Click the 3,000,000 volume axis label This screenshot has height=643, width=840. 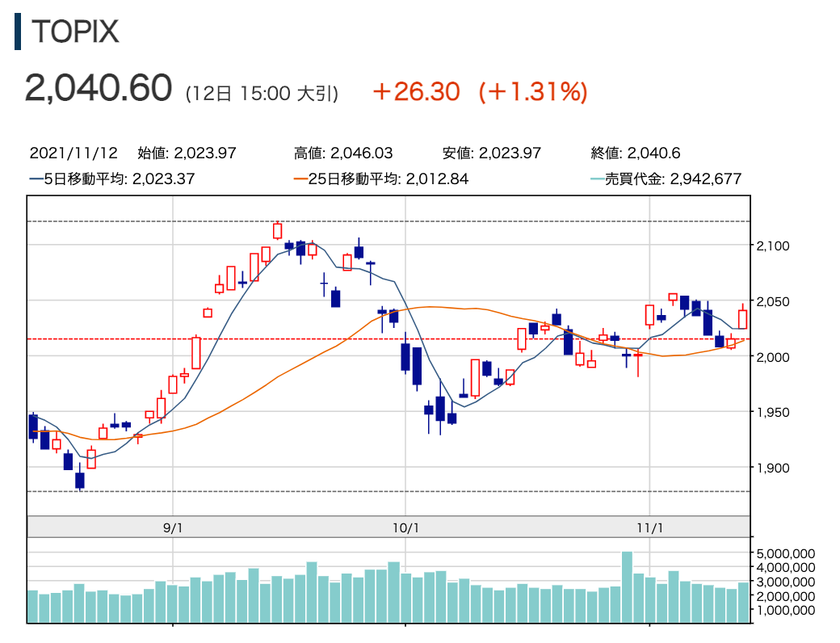(x=785, y=582)
